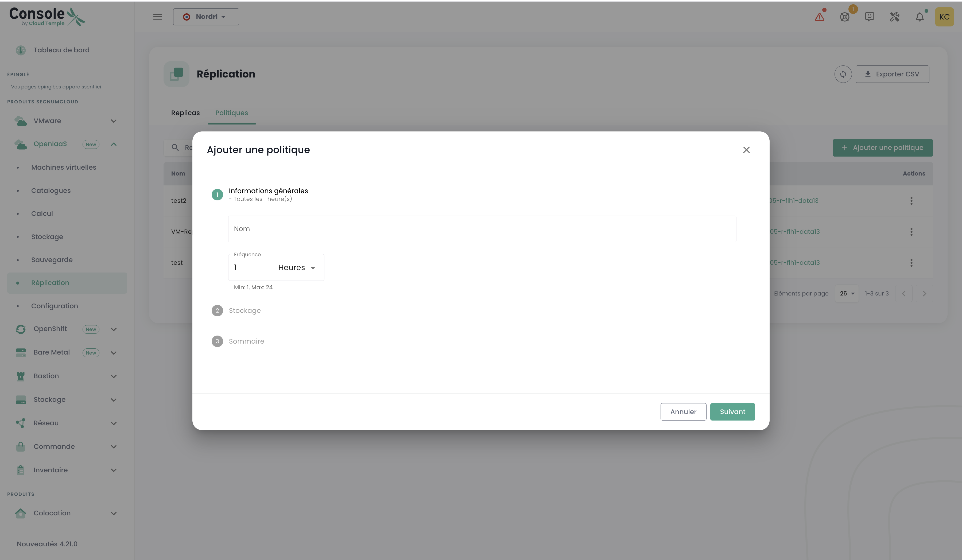Viewport: 962px width, 560px height.
Task: Open the support lifebuoy icon
Action: click(844, 17)
